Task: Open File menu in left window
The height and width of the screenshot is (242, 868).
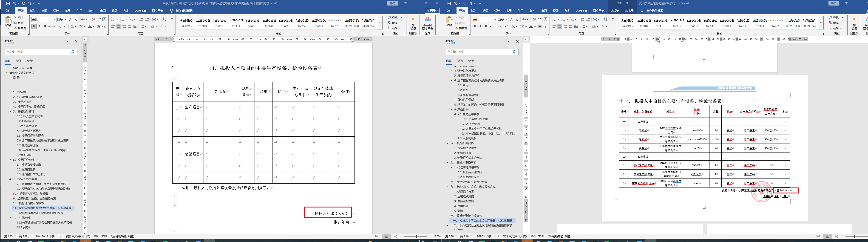Action: [8, 11]
